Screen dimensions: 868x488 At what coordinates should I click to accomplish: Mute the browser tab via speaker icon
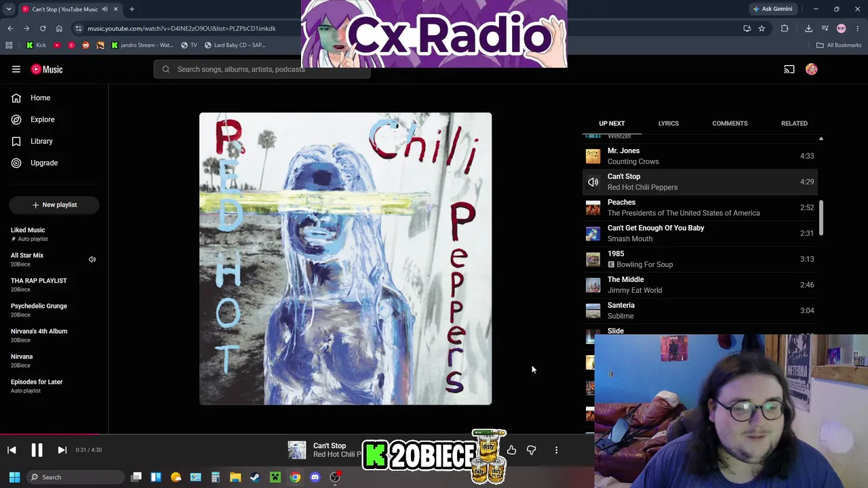click(104, 9)
